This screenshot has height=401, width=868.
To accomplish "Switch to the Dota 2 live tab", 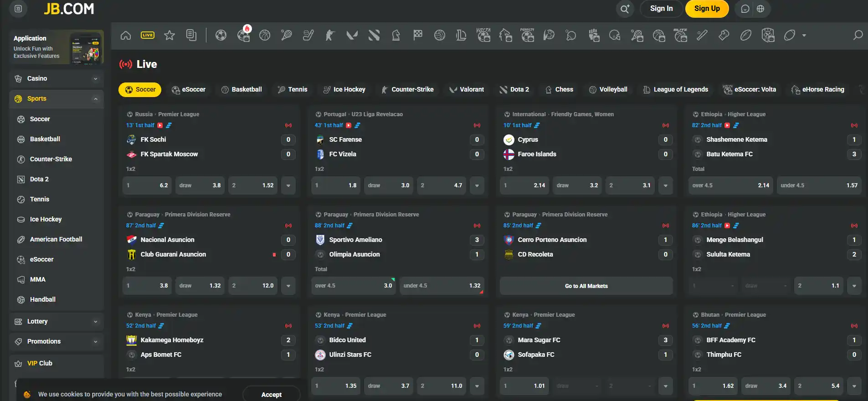I will (514, 90).
